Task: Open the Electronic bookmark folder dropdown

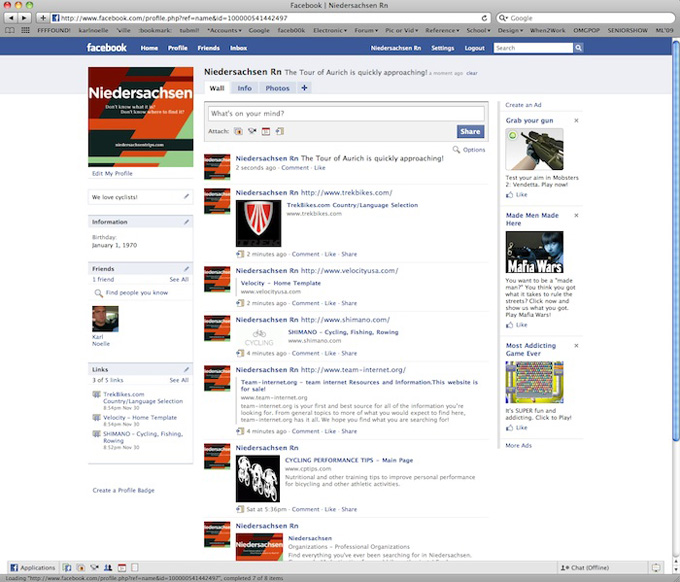Action: coord(330,30)
